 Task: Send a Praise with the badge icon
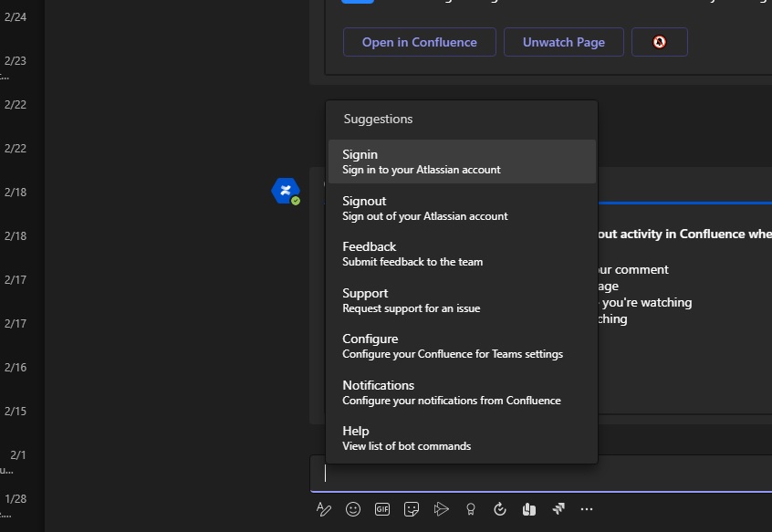[x=470, y=509]
